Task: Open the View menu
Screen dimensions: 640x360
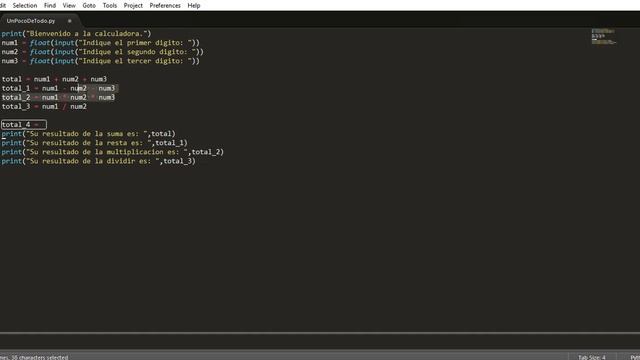Action: click(69, 6)
